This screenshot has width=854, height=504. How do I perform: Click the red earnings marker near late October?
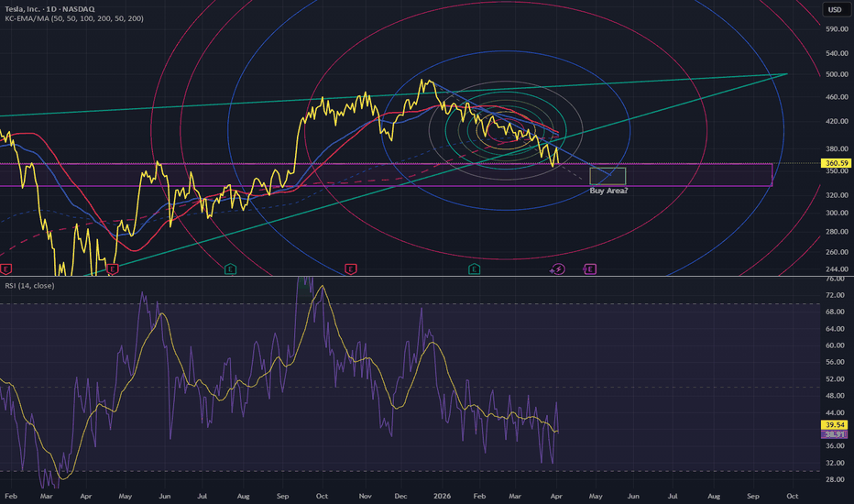tap(351, 269)
